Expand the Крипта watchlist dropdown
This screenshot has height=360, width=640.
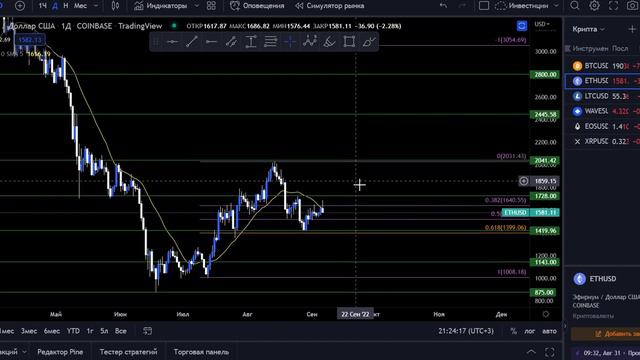coord(588,29)
